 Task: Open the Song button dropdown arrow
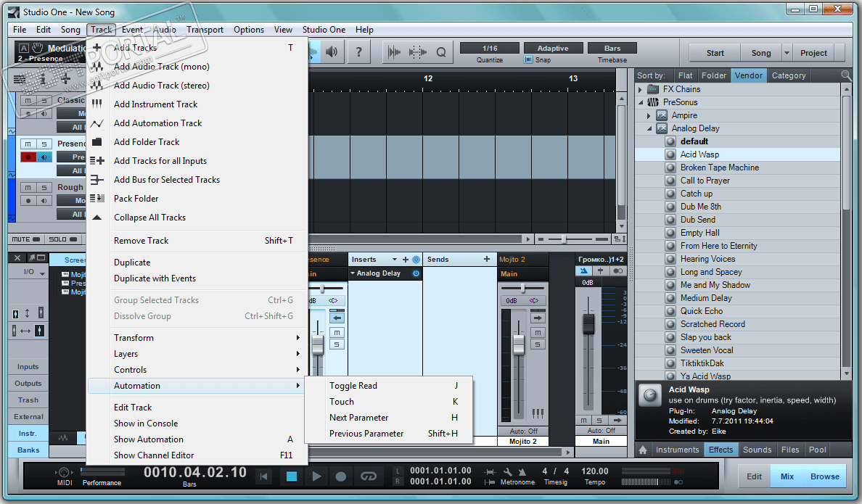click(787, 53)
